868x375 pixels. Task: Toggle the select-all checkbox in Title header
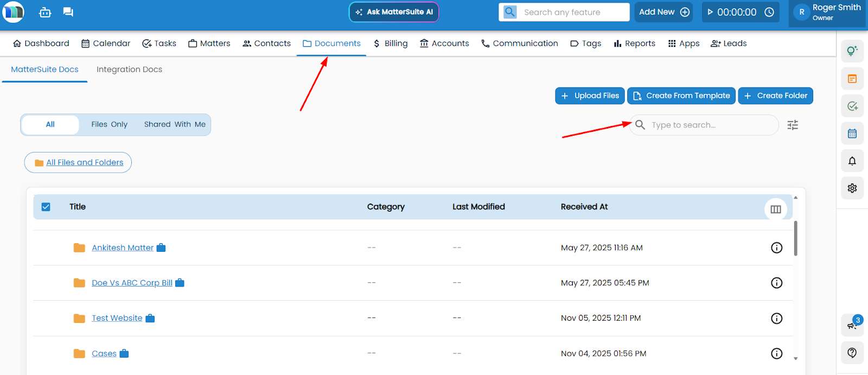pyautogui.click(x=46, y=207)
